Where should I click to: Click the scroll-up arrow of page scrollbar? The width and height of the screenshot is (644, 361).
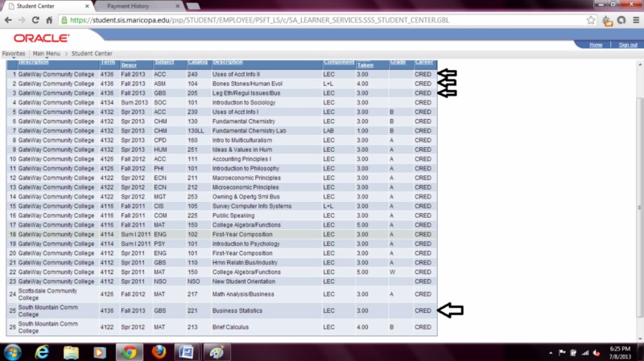tap(640, 64)
